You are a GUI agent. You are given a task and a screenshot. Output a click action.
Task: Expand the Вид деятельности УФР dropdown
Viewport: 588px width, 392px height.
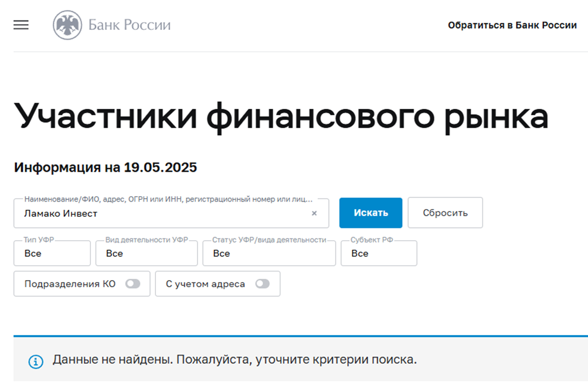pyautogui.click(x=147, y=253)
